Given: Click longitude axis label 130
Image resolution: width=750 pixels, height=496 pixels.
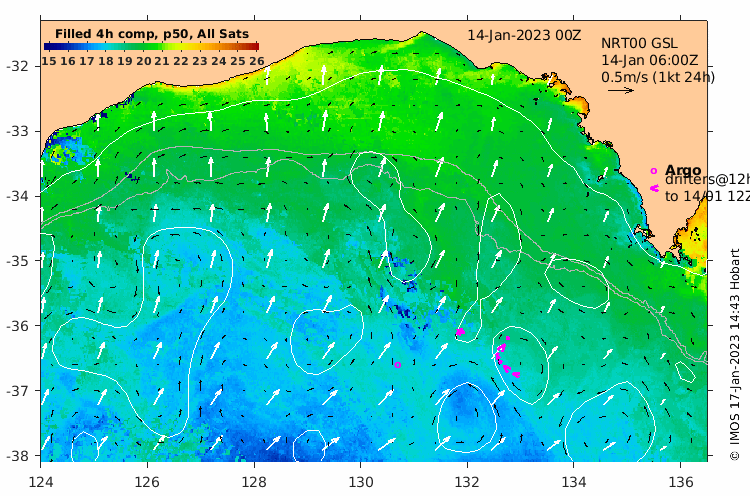Looking at the screenshot, I should tap(361, 482).
